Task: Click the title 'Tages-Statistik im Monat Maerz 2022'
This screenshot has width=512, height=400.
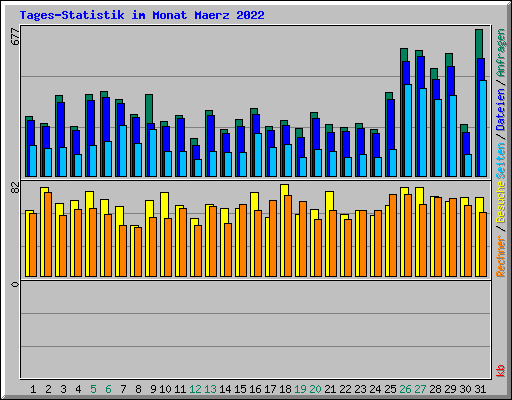Action: pyautogui.click(x=142, y=15)
